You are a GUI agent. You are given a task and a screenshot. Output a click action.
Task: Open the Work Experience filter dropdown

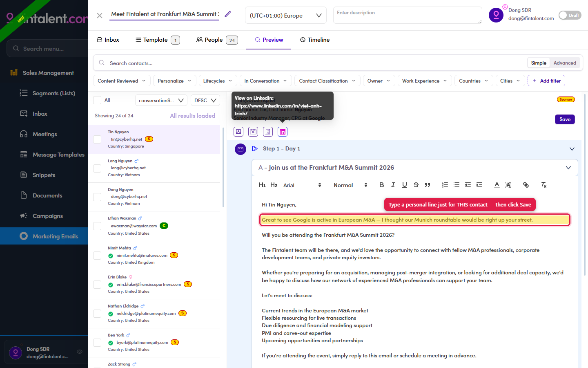pyautogui.click(x=425, y=81)
